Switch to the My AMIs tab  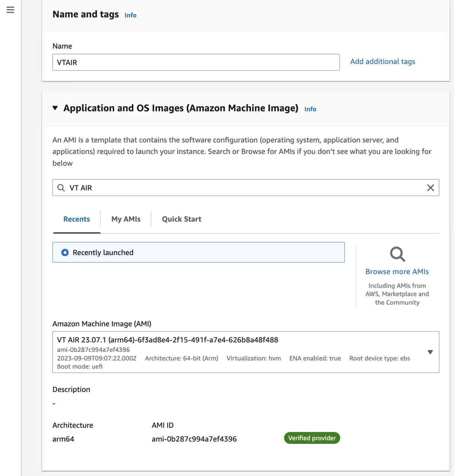126,219
